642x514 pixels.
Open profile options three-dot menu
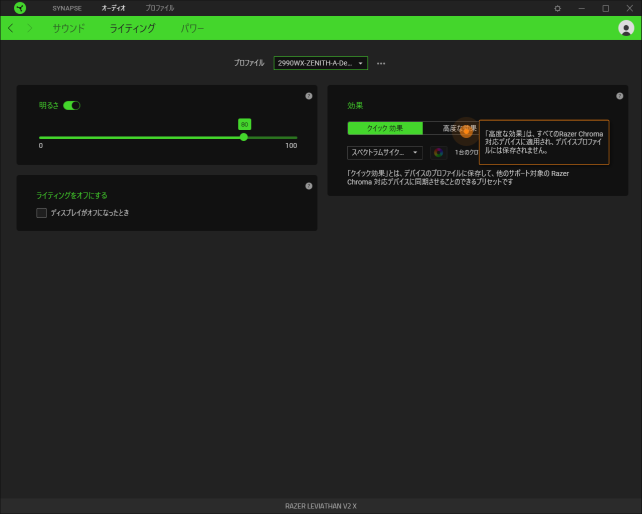pos(381,63)
